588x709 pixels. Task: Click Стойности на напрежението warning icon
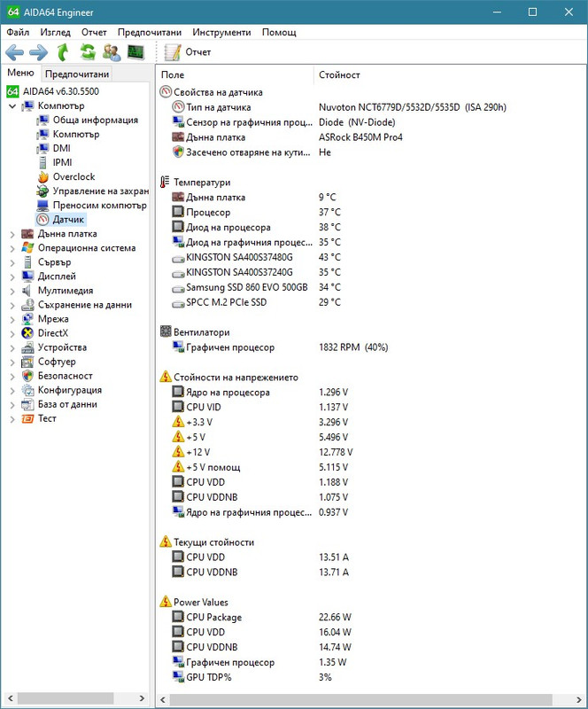166,377
